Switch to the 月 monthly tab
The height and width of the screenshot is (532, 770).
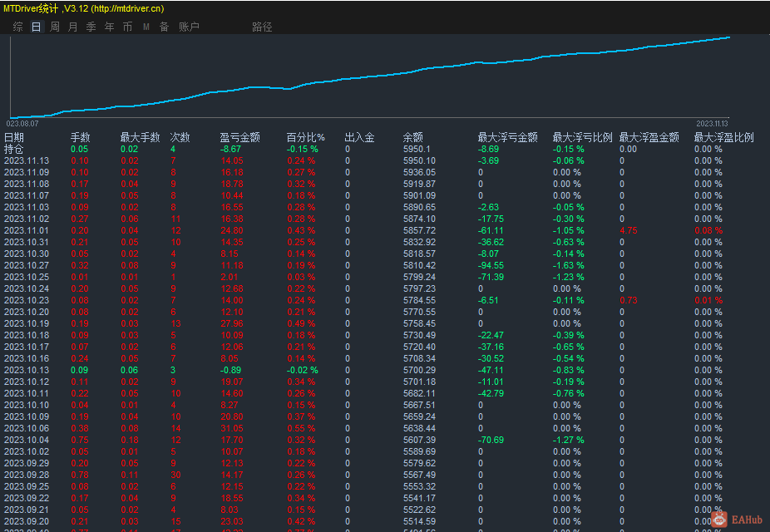[73, 27]
